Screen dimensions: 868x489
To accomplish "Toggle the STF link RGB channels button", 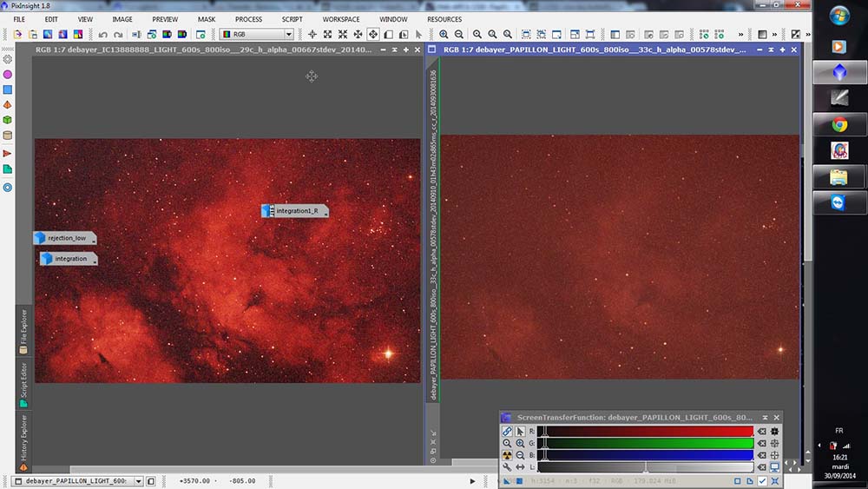I will click(507, 431).
